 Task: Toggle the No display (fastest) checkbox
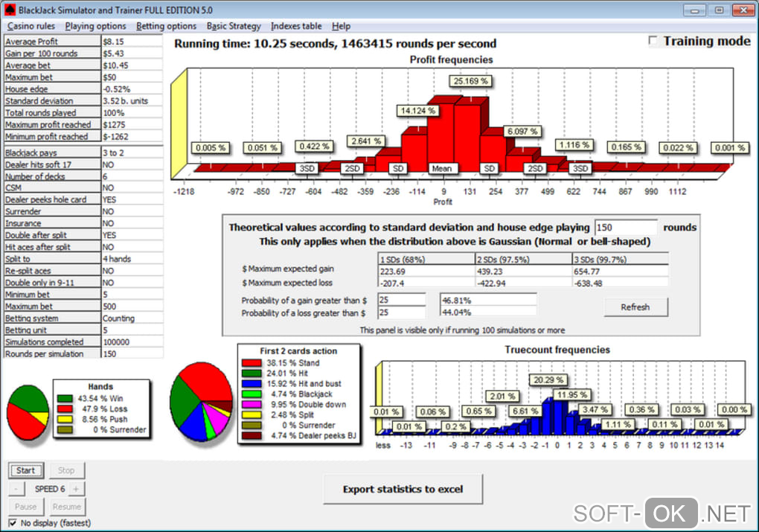[13, 523]
